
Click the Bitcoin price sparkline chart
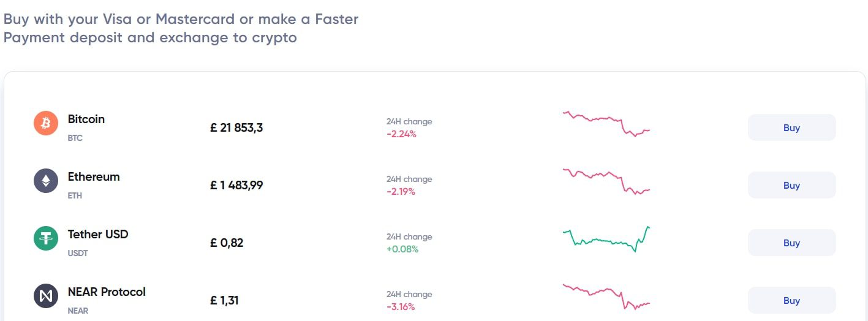(x=606, y=123)
